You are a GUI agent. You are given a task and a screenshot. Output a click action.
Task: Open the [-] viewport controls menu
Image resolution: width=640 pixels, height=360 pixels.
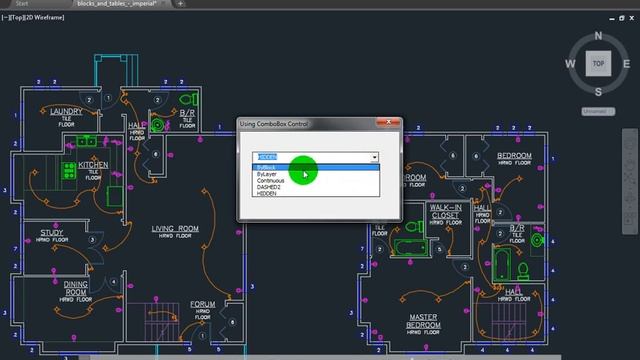click(x=5, y=18)
